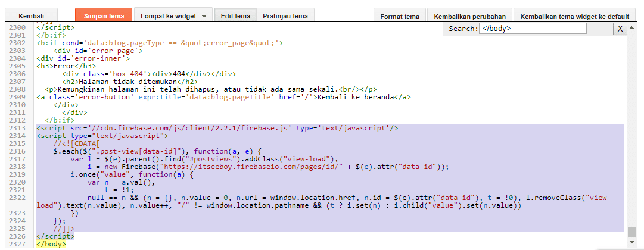The image size is (644, 250).
Task: Click the Format tema button
Action: click(400, 17)
